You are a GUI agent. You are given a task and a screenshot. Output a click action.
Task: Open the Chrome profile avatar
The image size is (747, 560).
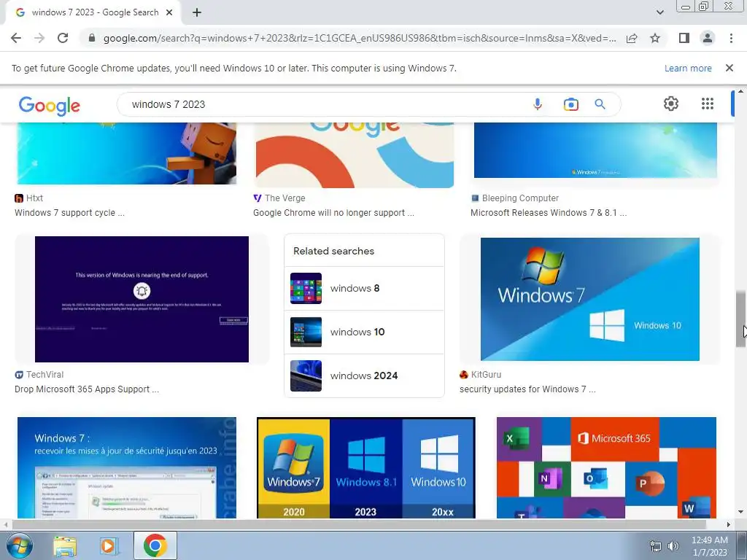click(708, 38)
